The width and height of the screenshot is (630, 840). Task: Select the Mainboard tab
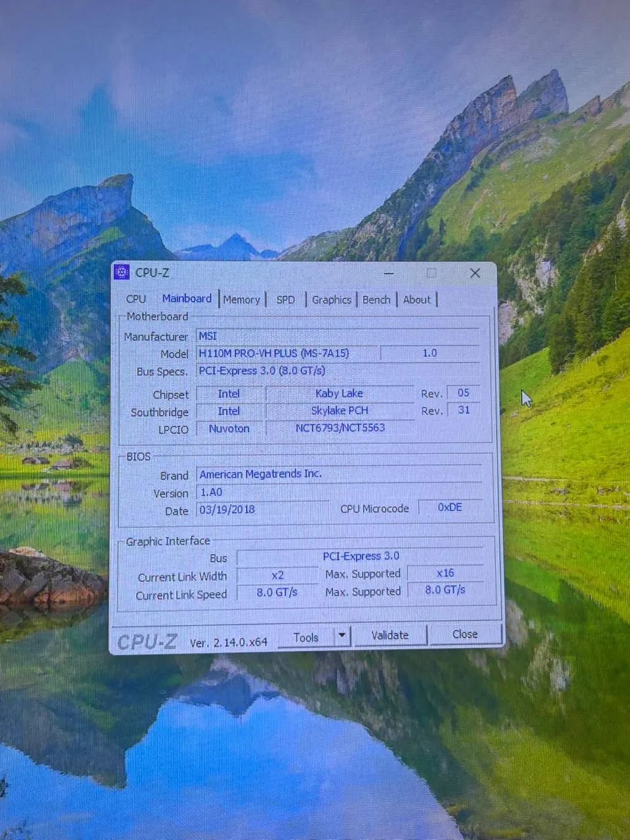(186, 299)
